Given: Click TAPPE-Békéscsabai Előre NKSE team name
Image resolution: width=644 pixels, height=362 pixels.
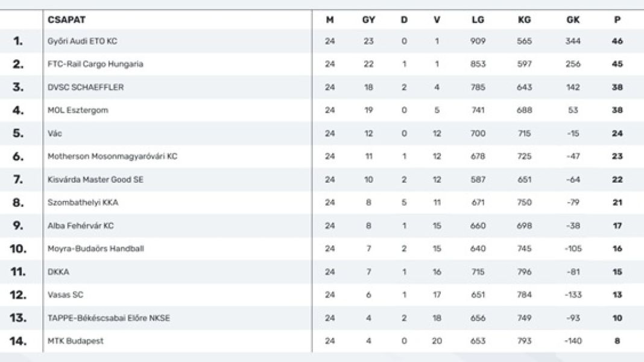Looking at the screenshot, I should [109, 318].
